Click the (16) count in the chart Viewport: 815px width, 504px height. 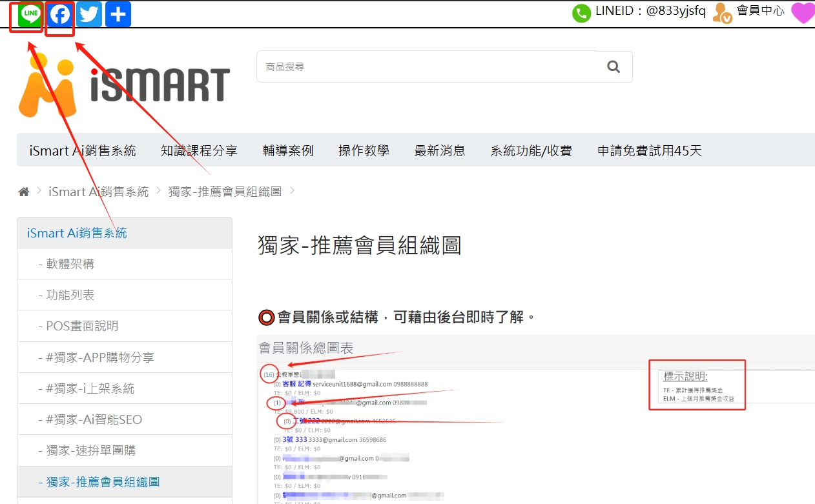click(x=269, y=374)
